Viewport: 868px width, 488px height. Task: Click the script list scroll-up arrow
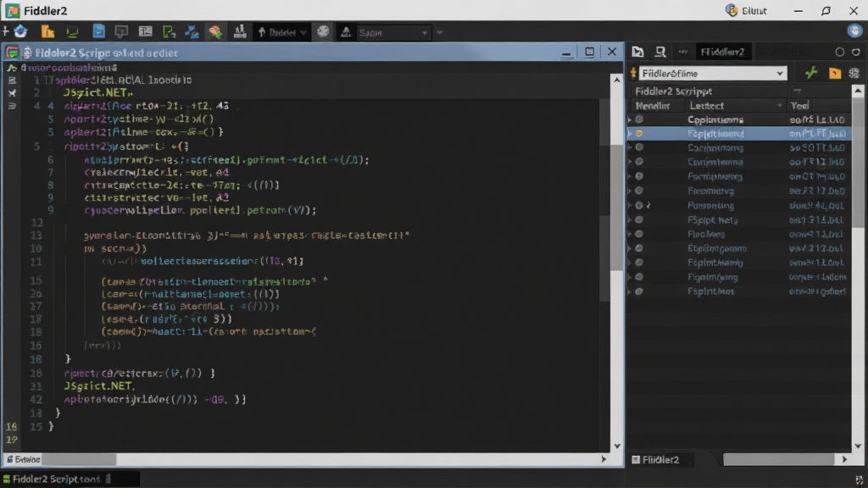[x=858, y=91]
